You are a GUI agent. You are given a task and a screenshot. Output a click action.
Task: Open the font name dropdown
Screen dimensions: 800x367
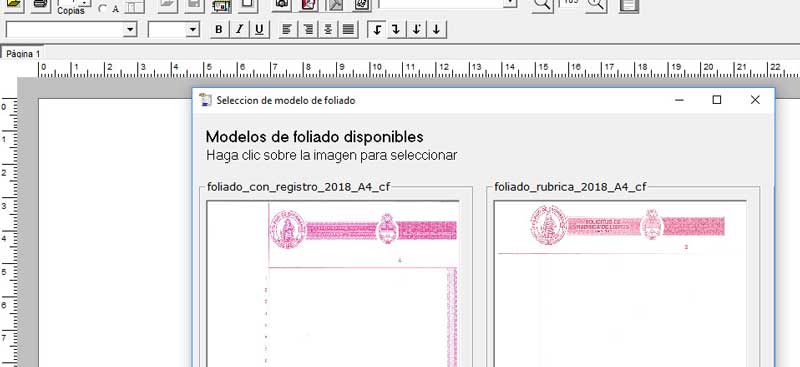[131, 30]
